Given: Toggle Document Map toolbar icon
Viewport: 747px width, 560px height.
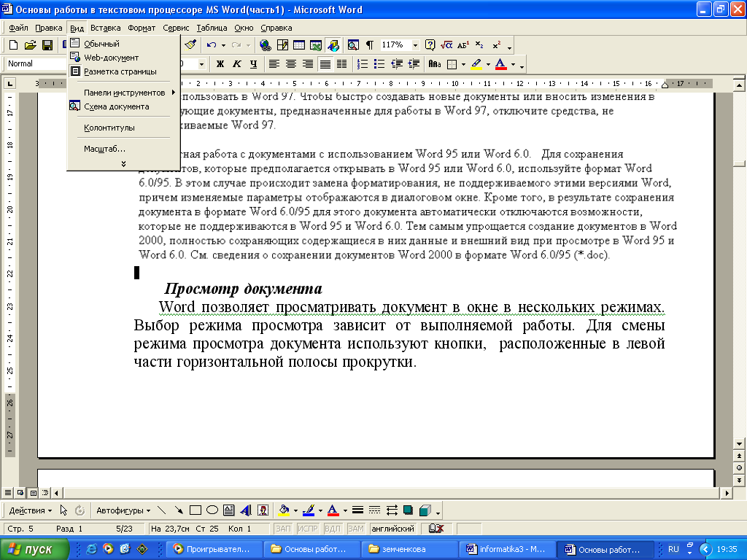Looking at the screenshot, I should click(353, 45).
